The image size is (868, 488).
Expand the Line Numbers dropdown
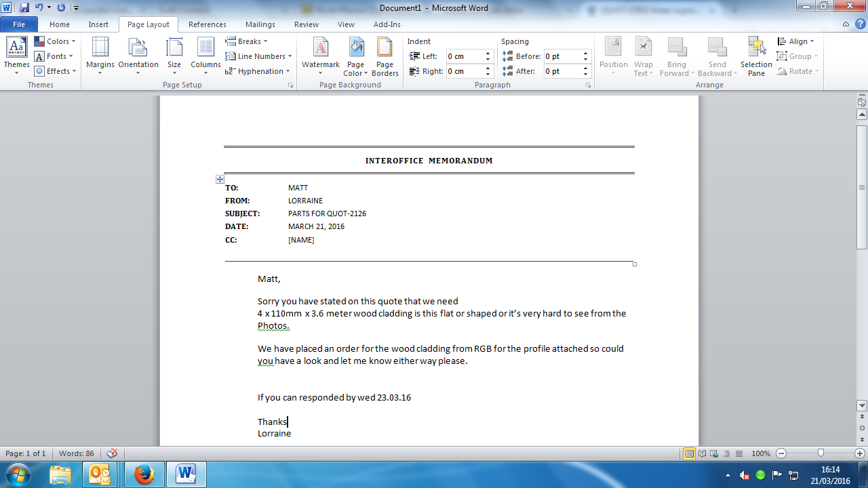coord(259,56)
